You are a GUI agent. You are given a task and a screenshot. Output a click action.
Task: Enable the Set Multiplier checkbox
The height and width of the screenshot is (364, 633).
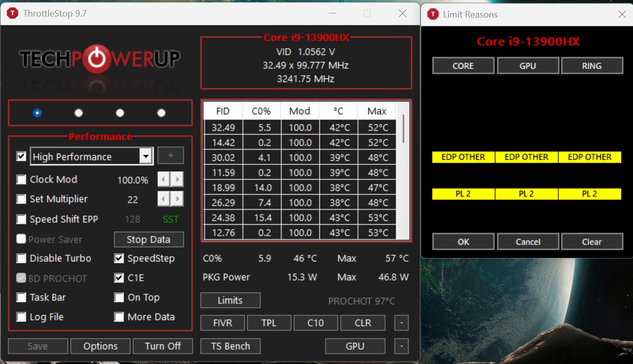[x=21, y=199]
